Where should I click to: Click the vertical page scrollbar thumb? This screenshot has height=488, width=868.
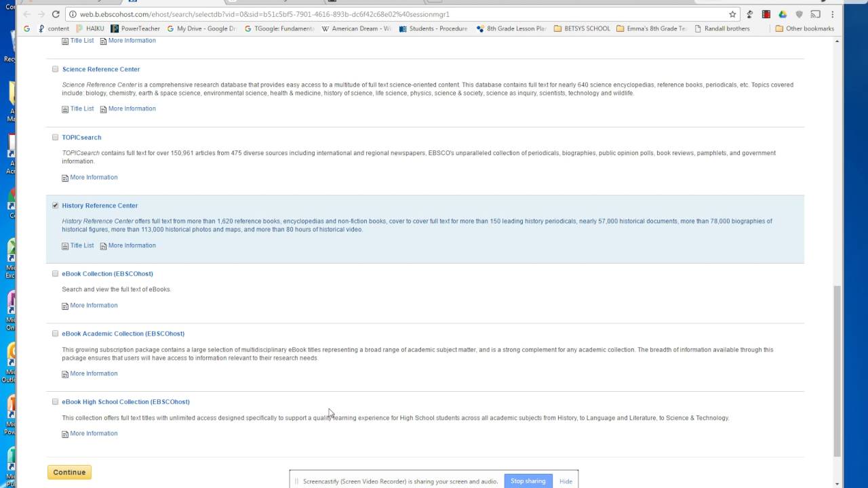point(837,370)
